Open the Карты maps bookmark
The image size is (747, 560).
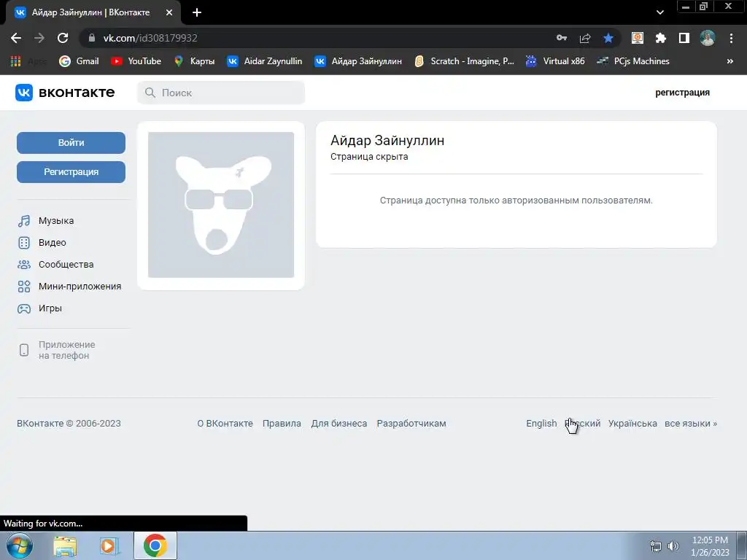coord(194,61)
